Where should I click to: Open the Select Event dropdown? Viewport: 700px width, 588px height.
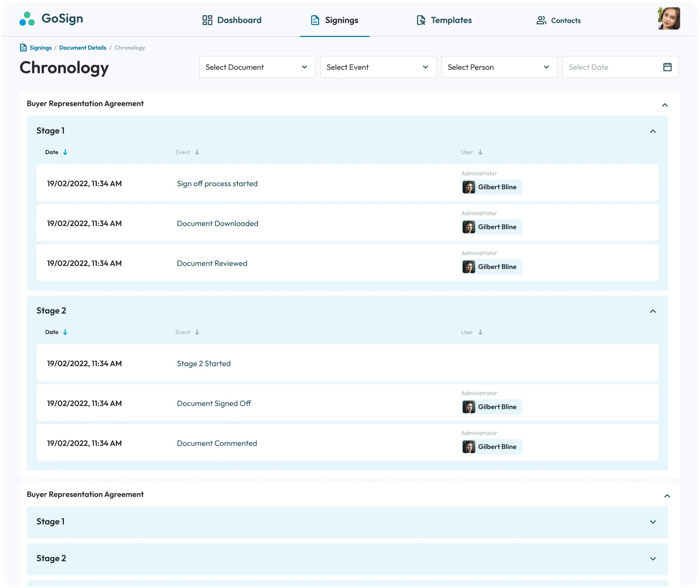pos(378,67)
